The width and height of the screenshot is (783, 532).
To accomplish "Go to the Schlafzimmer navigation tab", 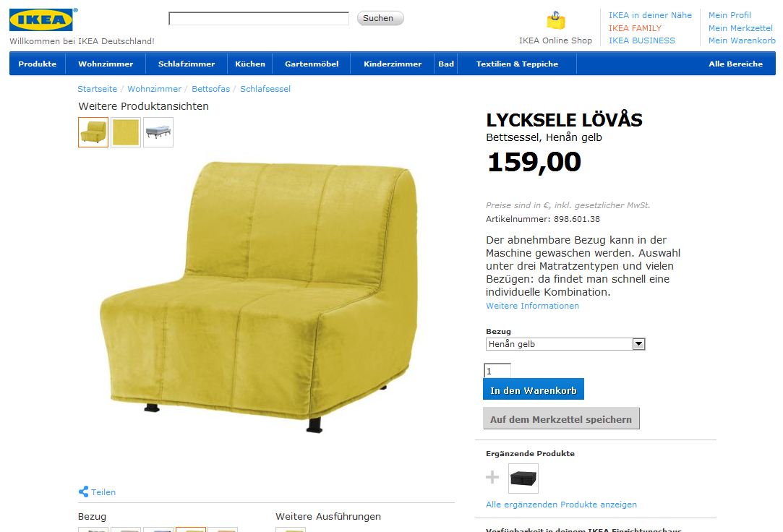I will (x=187, y=64).
